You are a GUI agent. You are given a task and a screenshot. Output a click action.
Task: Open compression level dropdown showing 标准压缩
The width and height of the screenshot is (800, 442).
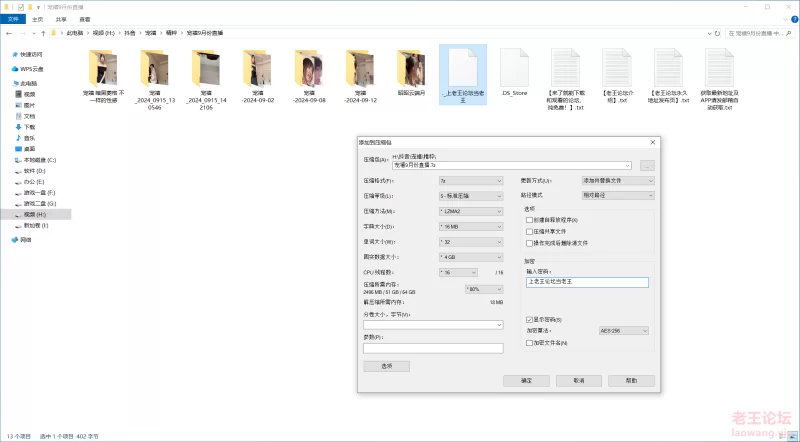click(x=471, y=196)
